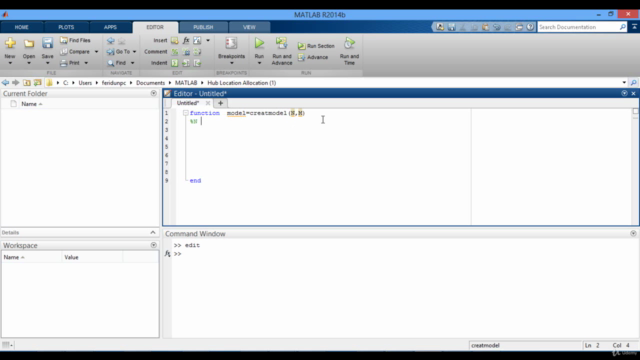Click Run Section button

[x=316, y=46]
